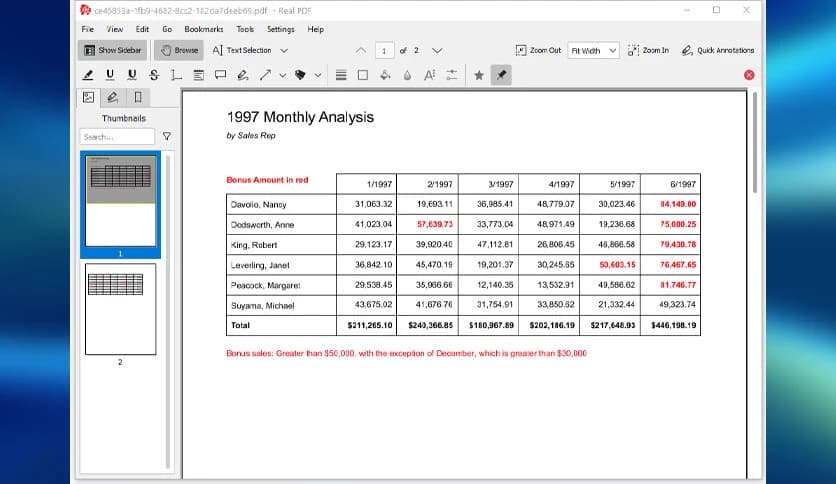Open the Bookmarks menu
The height and width of the screenshot is (484, 836).
click(x=204, y=29)
